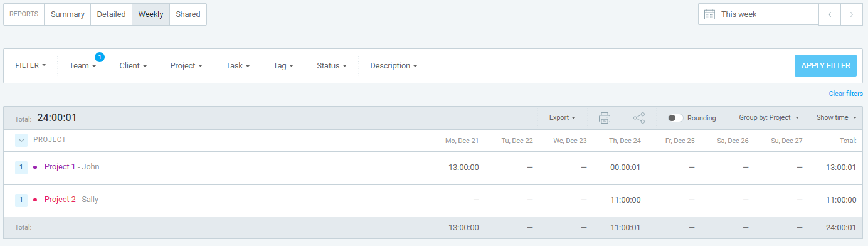868x246 pixels.
Task: Go to previous week arrow
Action: click(x=830, y=14)
